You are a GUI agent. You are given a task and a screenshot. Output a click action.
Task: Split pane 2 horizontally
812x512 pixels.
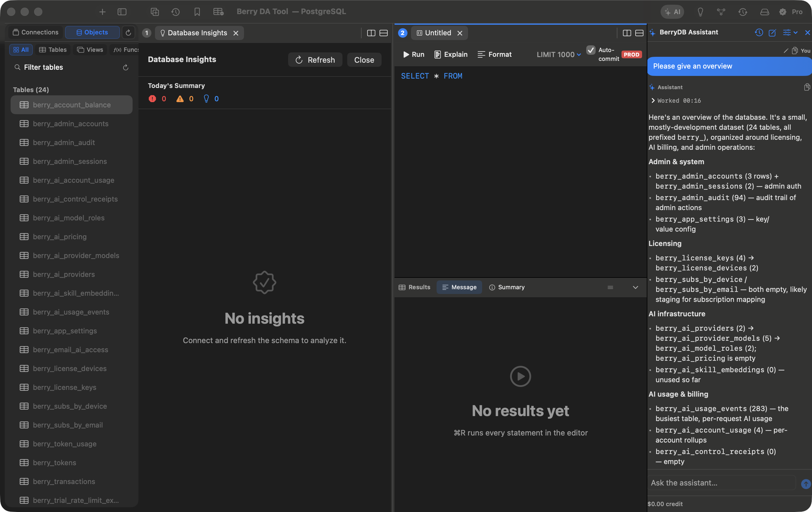click(639, 33)
